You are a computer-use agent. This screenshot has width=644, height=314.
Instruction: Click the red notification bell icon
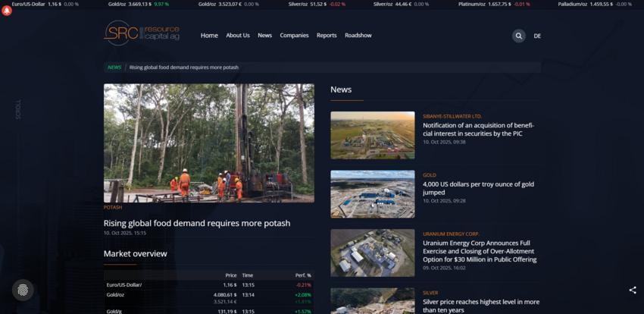(7, 11)
